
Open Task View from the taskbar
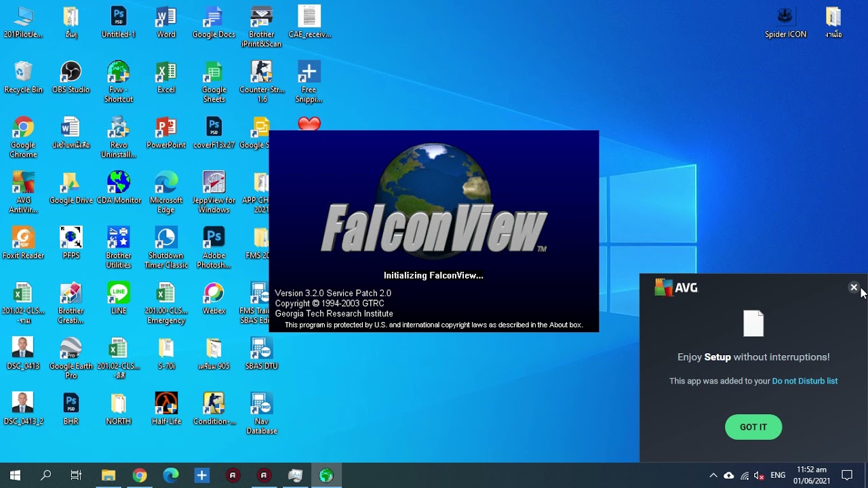click(x=76, y=475)
